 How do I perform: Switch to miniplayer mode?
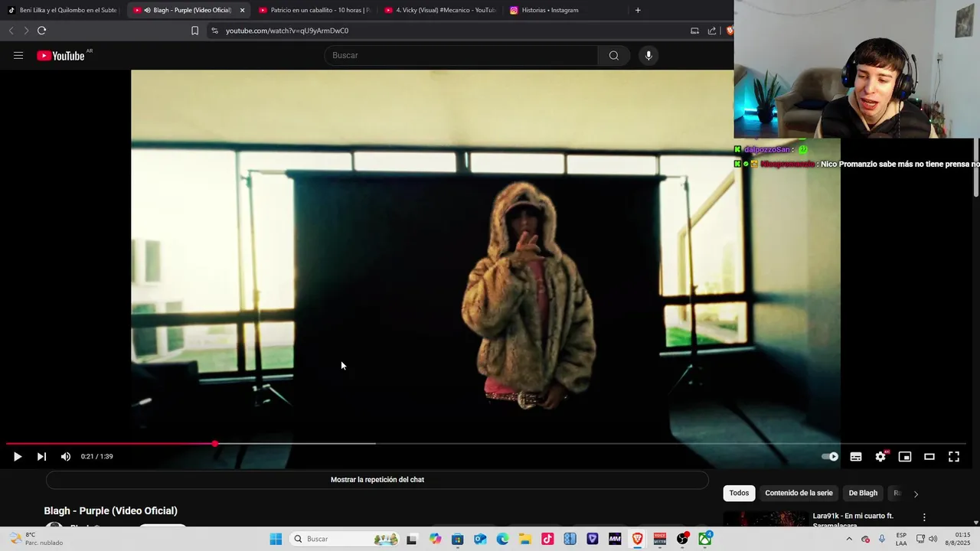coord(905,456)
